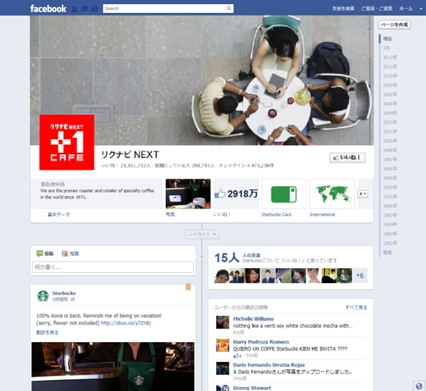This screenshot has width=426, height=391.
Task: Select the 写真 photo tab in composer
Action: [x=71, y=254]
